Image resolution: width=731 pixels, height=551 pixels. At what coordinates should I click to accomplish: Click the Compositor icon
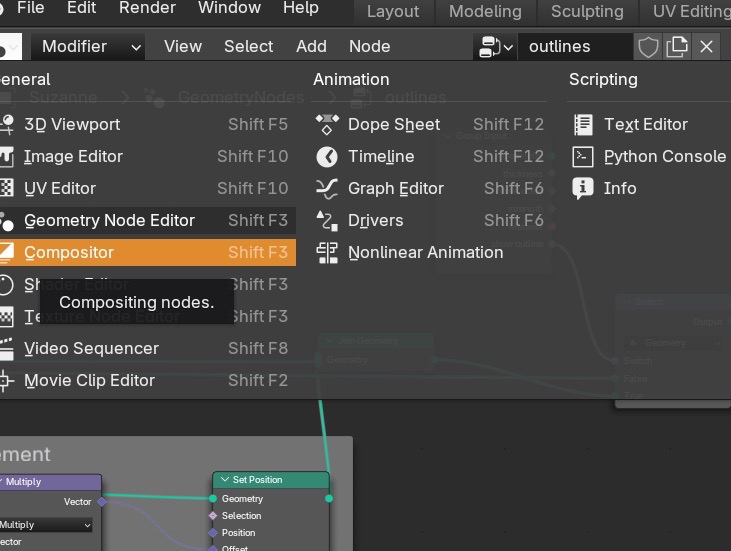point(7,253)
